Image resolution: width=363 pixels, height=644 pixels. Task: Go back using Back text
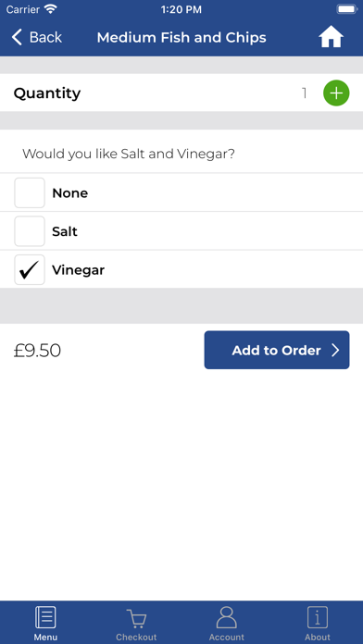pyautogui.click(x=45, y=37)
